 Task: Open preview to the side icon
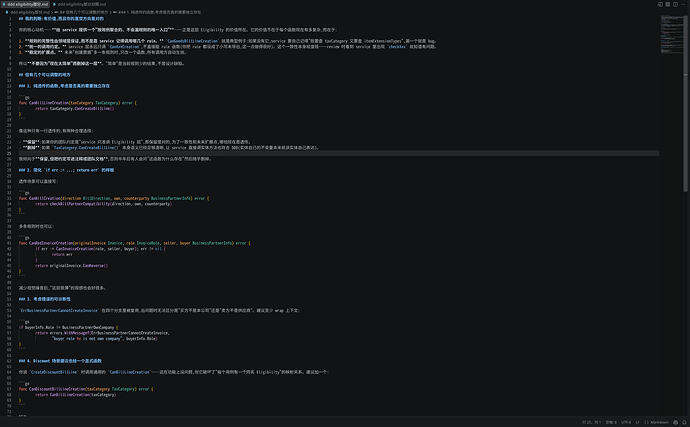coord(660,4)
